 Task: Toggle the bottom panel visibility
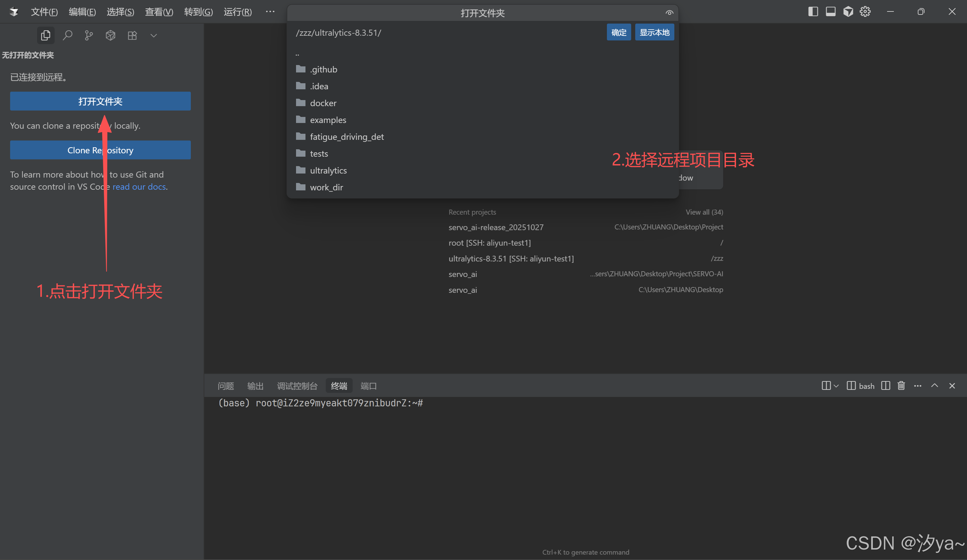830,11
